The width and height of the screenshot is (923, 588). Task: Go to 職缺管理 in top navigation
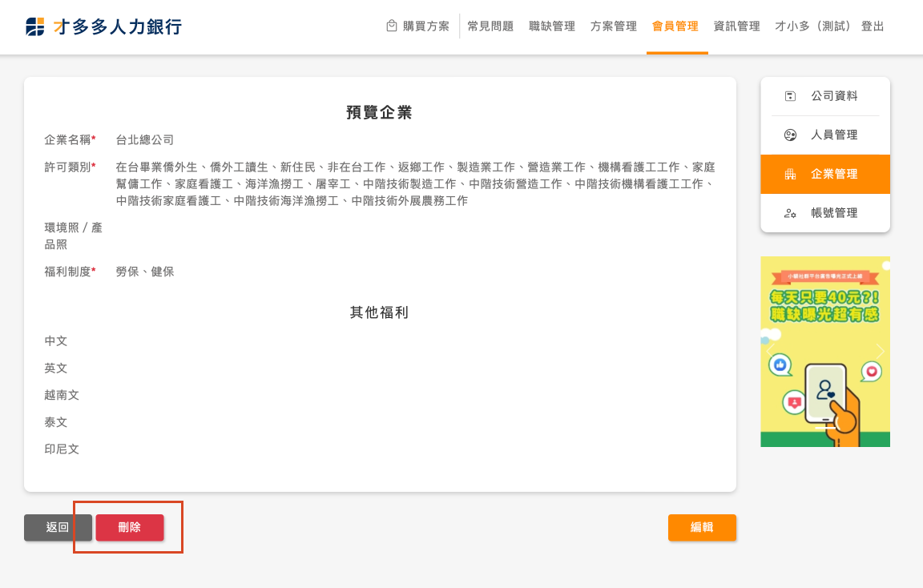click(552, 26)
